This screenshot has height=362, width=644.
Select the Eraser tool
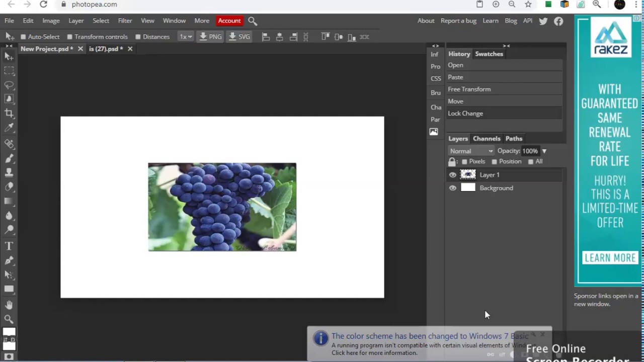pos(9,187)
